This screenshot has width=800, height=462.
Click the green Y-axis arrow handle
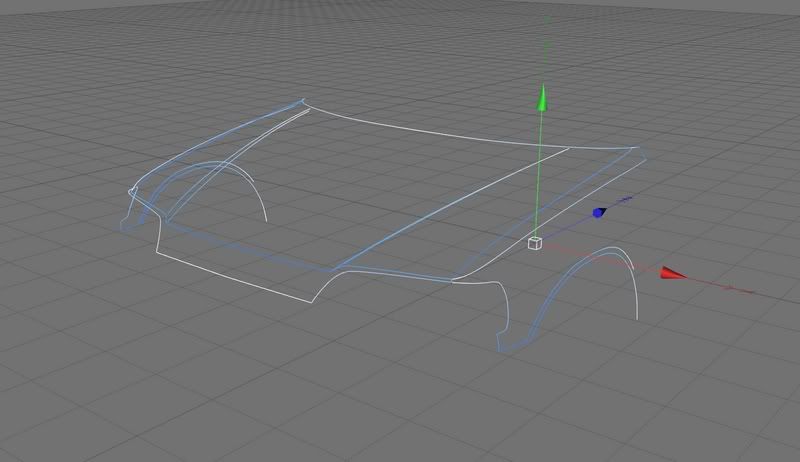tap(542, 98)
